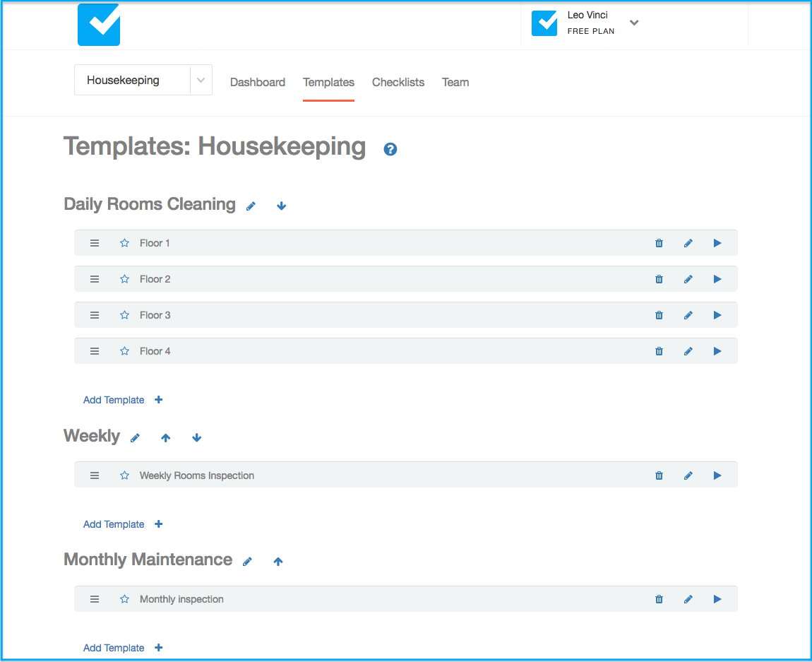Click the Weekly section heading
Image resolution: width=812 pixels, height=662 pixels.
coord(92,436)
